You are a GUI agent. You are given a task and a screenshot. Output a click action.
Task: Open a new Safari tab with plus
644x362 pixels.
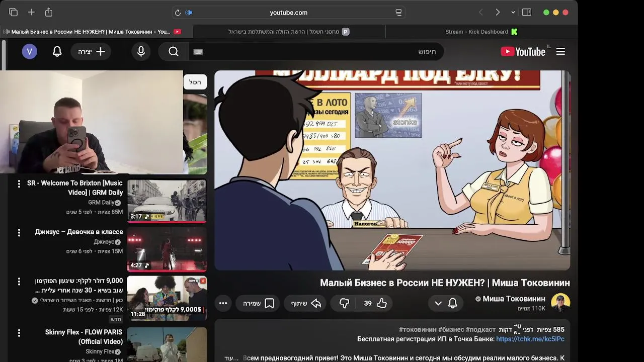pyautogui.click(x=31, y=12)
